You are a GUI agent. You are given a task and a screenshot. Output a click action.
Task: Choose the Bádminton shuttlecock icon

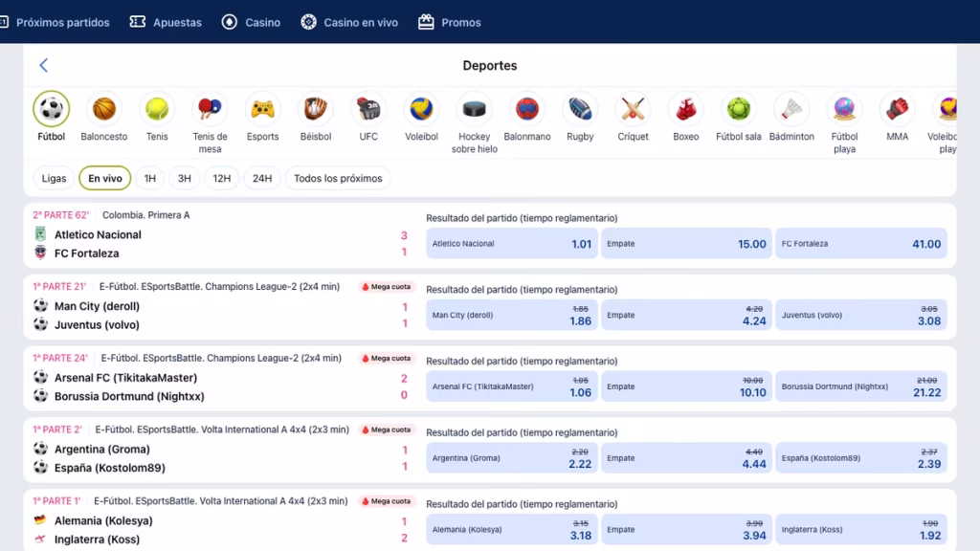[791, 109]
